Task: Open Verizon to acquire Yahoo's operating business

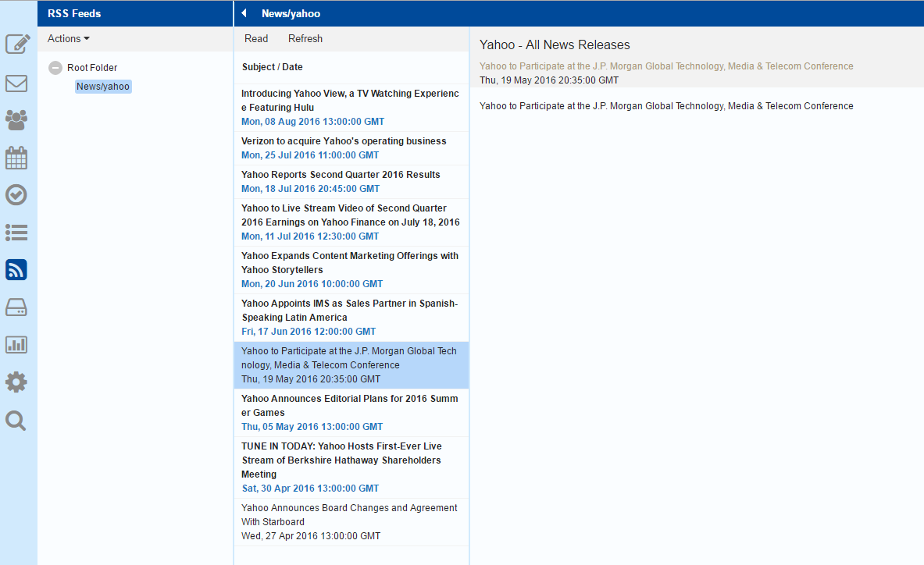Action: (351, 148)
